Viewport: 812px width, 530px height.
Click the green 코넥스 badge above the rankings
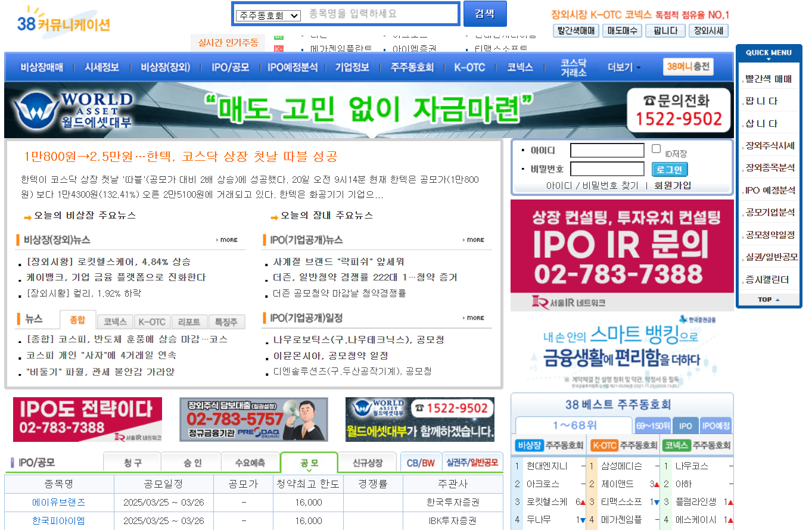678,445
